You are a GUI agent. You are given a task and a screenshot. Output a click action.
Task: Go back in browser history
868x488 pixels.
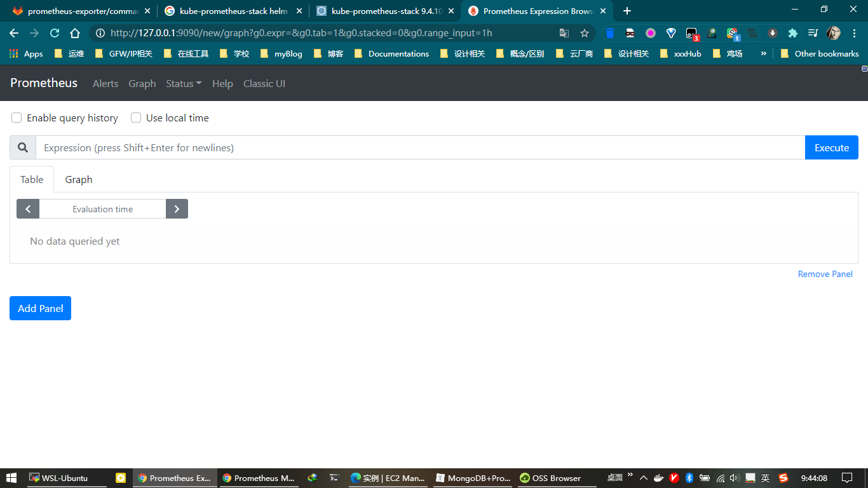14,33
